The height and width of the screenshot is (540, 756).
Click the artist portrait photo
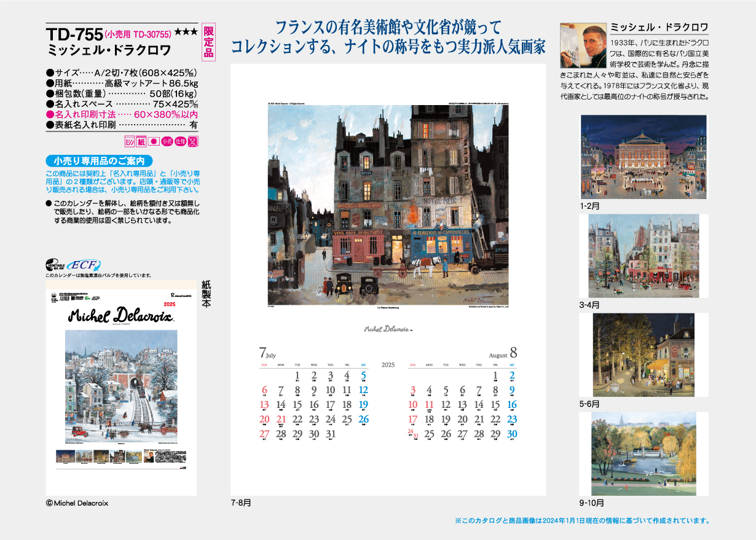click(x=582, y=45)
